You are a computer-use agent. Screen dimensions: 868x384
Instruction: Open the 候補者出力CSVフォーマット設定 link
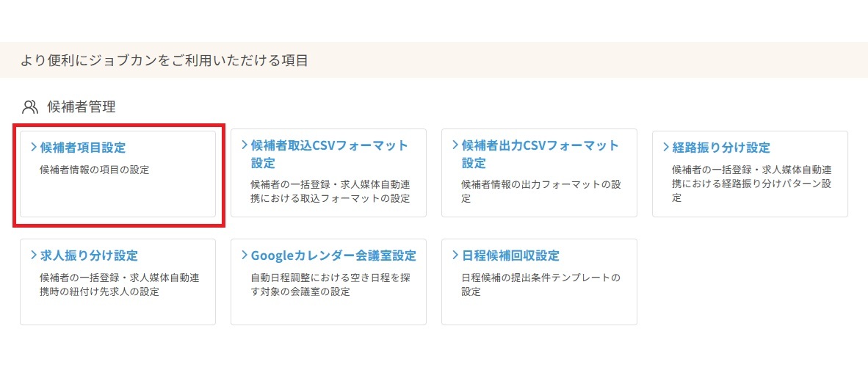coord(540,145)
